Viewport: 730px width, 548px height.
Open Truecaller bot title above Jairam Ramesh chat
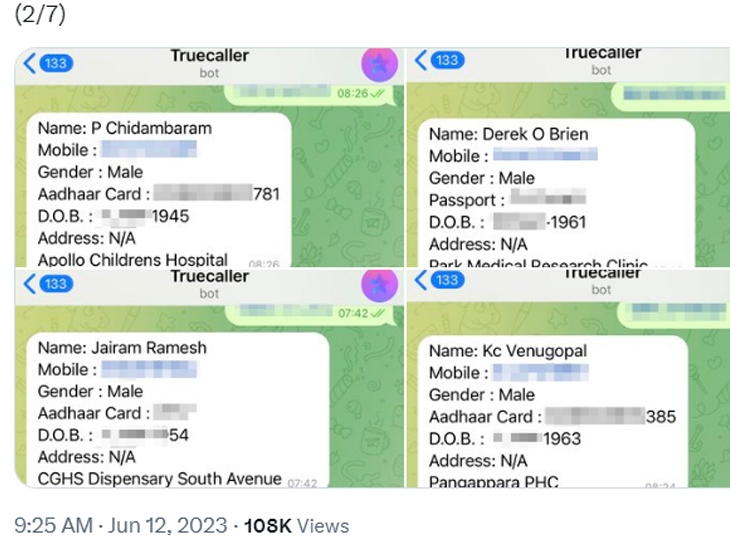(209, 283)
